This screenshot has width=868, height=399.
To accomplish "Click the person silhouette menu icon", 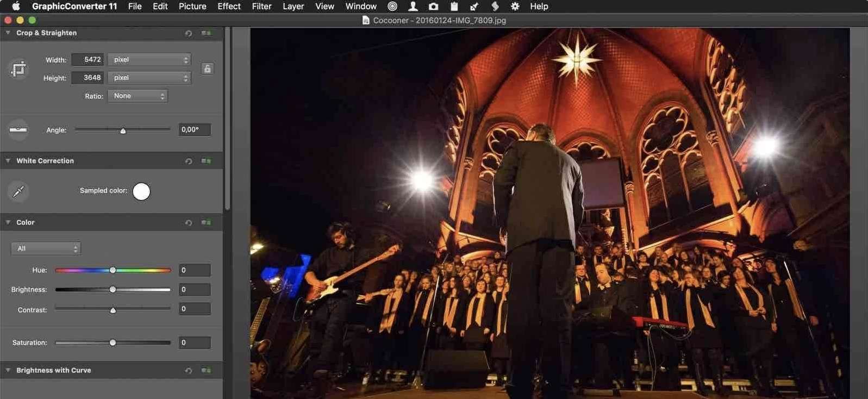I will coord(413,7).
